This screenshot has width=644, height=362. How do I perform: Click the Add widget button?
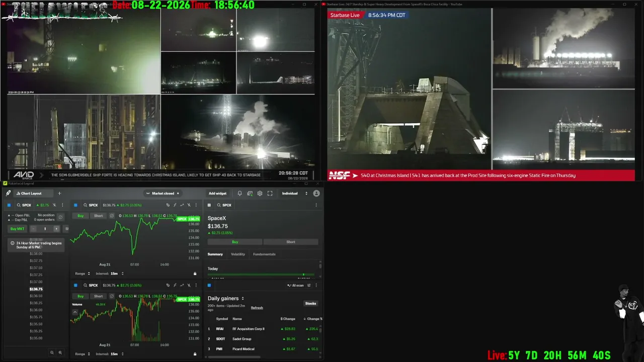[x=217, y=193]
